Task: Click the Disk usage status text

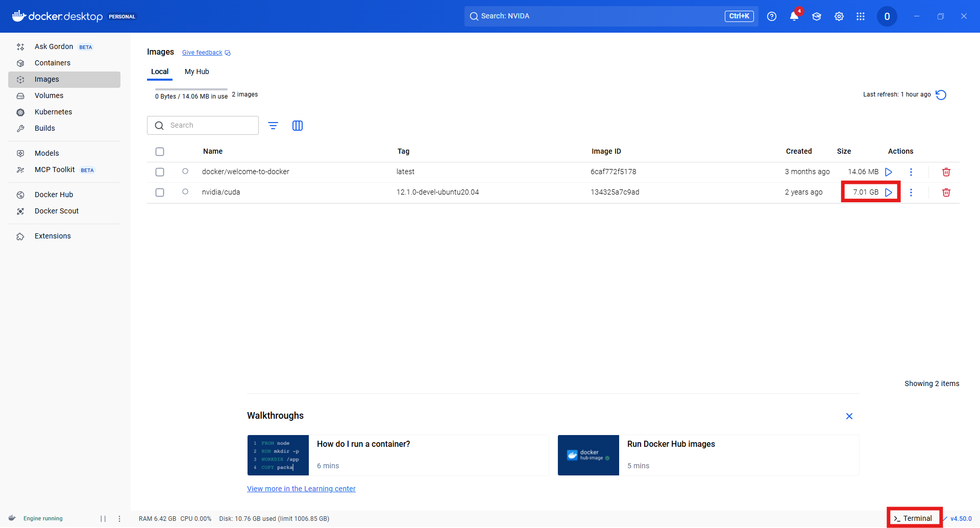Action: 274,519
